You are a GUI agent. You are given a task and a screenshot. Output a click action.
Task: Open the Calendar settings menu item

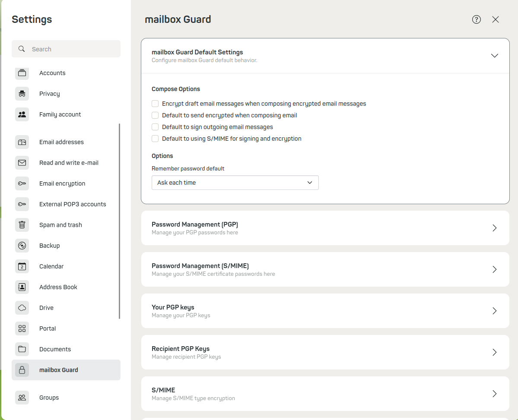[51, 266]
